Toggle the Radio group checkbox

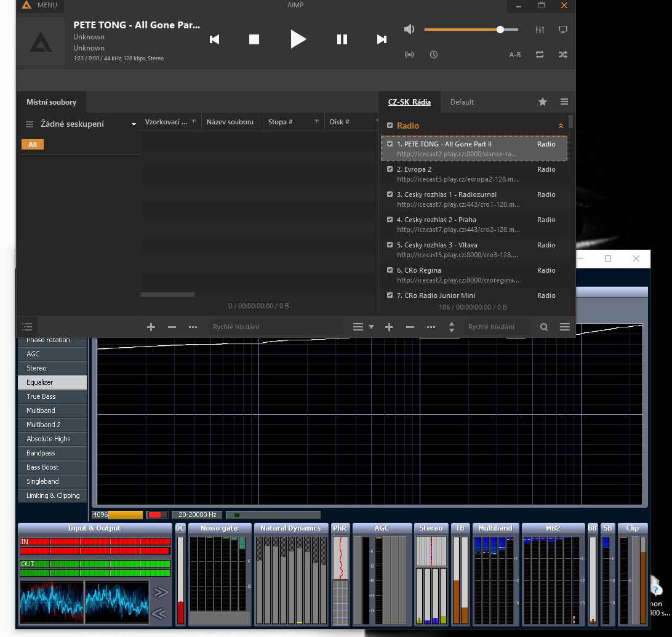[x=390, y=126]
